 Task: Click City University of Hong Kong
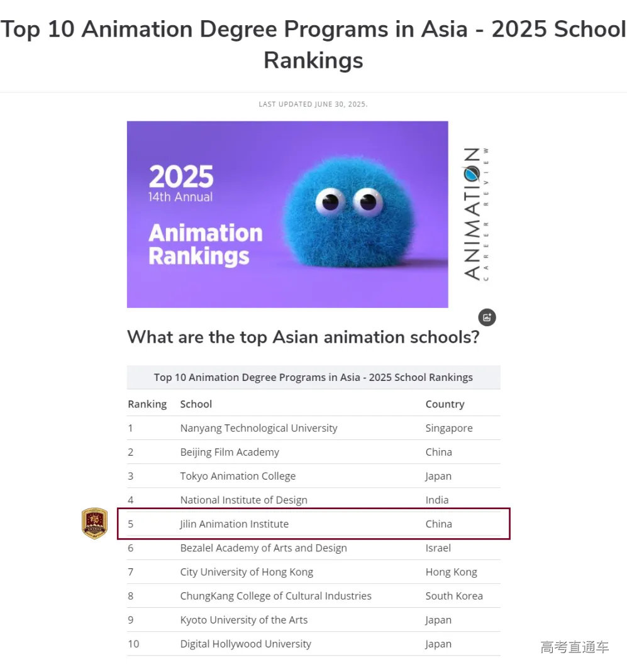[247, 572]
